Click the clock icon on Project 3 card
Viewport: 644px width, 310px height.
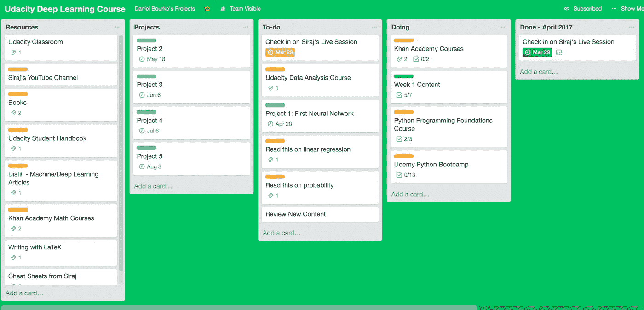point(142,95)
